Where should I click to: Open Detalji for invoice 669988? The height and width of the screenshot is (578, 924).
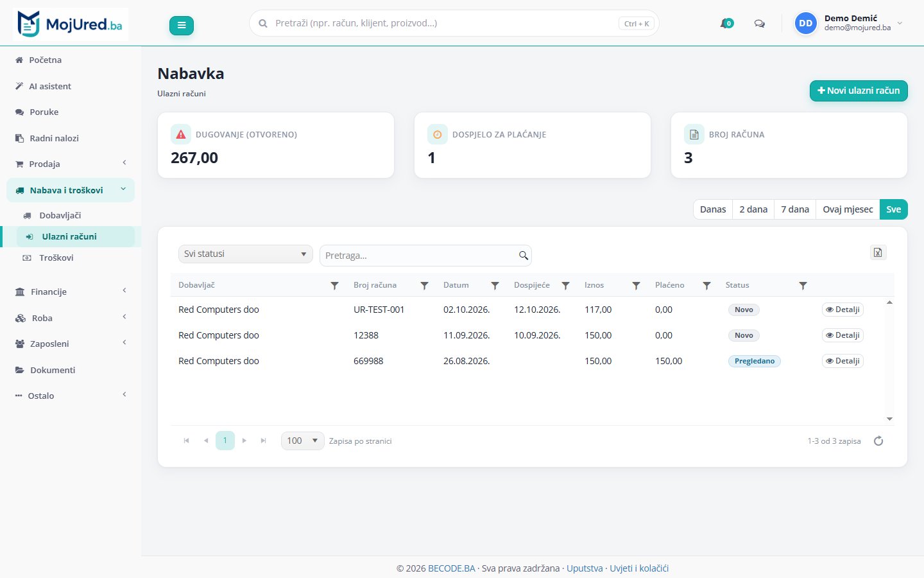pyautogui.click(x=843, y=361)
